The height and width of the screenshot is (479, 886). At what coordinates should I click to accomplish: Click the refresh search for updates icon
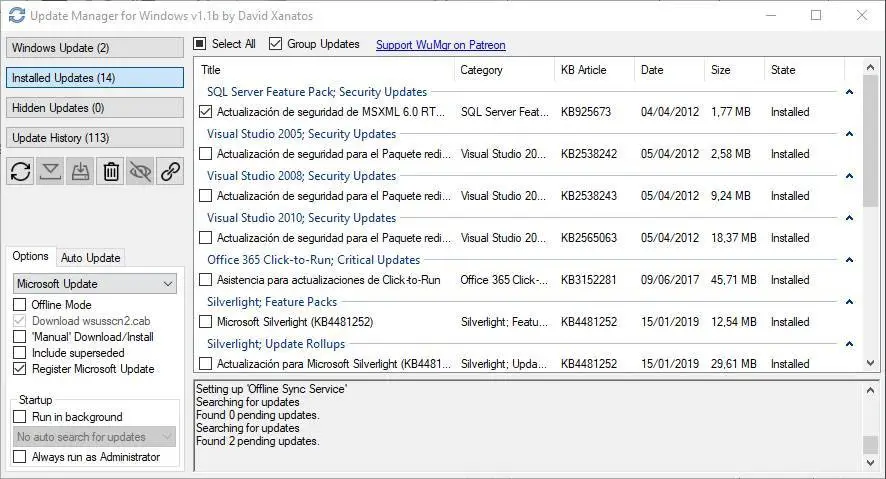21,171
